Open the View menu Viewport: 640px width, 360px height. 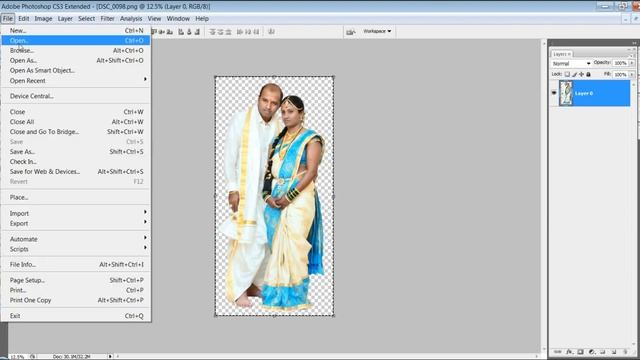click(154, 19)
